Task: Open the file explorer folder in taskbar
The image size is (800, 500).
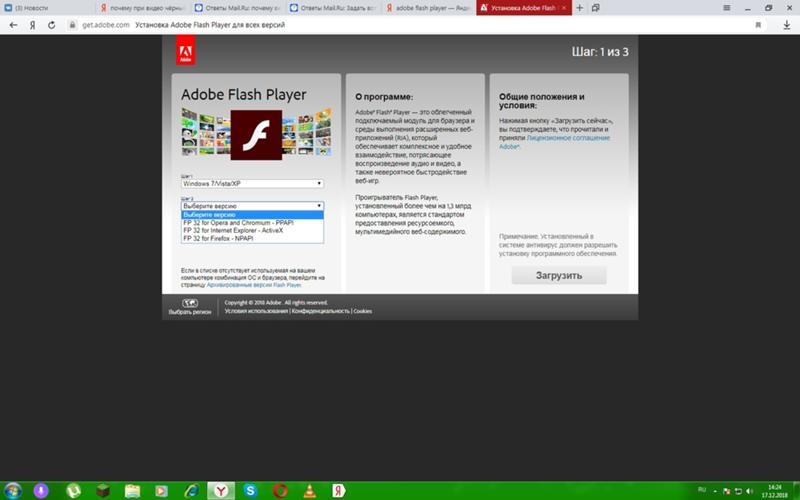Action: (132, 491)
